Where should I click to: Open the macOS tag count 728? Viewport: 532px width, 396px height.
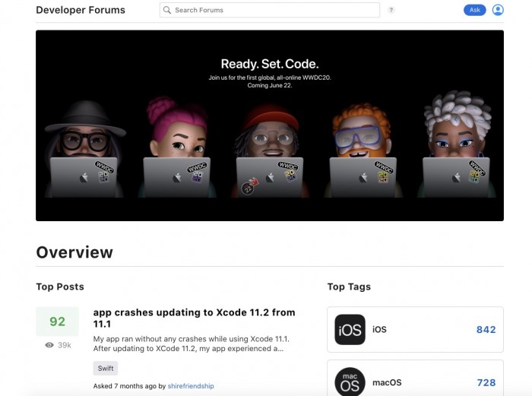click(486, 382)
